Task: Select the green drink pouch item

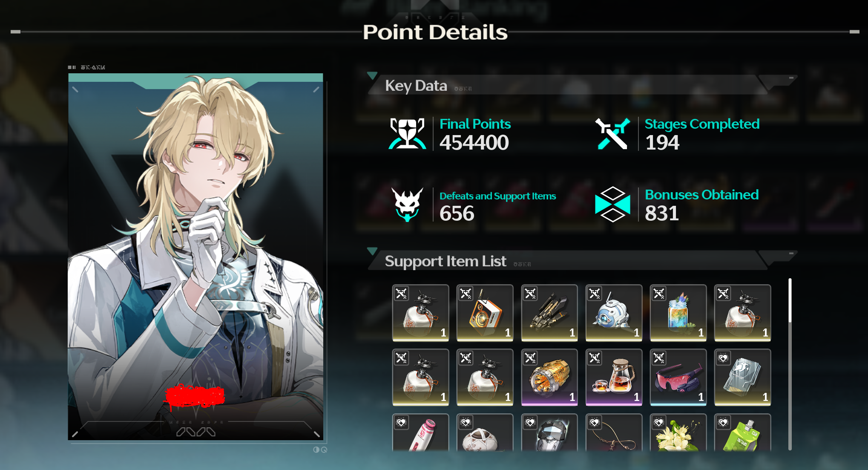Action: pyautogui.click(x=742, y=432)
